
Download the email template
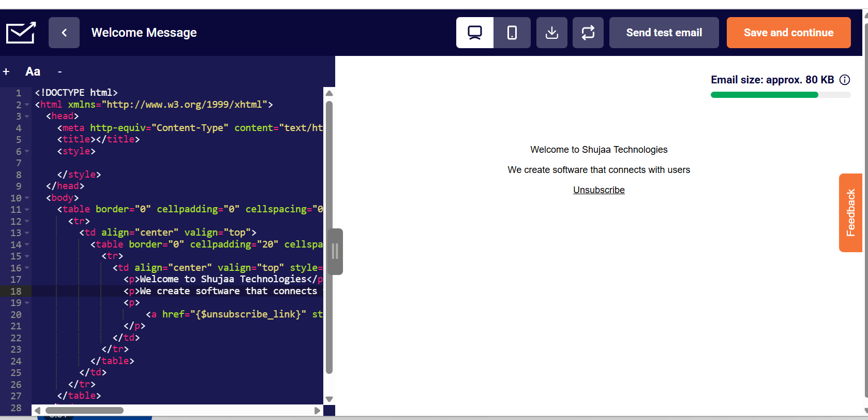click(x=552, y=33)
